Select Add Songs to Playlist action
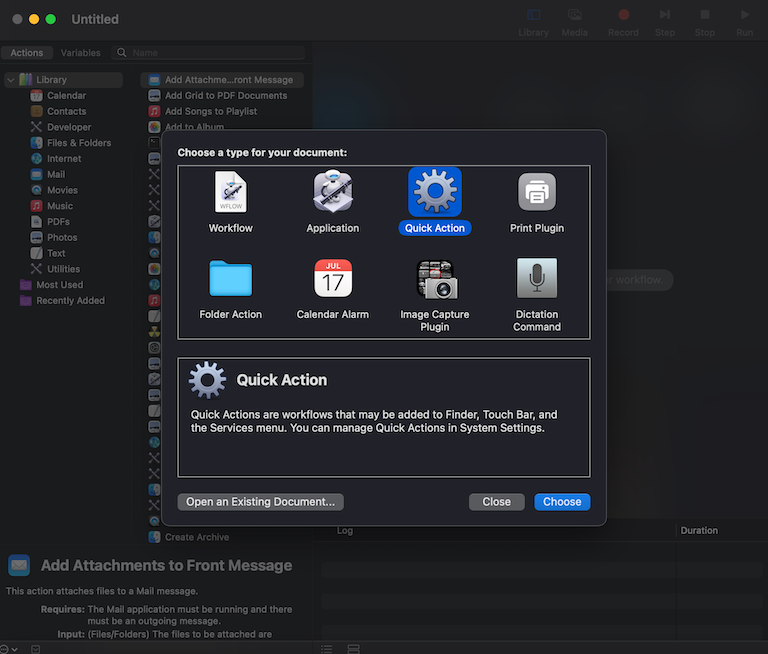 point(211,111)
